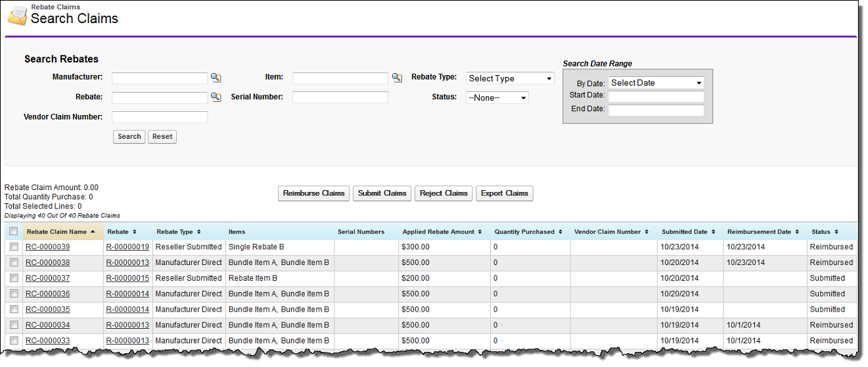
Task: Select the checkbox for row RC-0000036
Action: (x=14, y=294)
